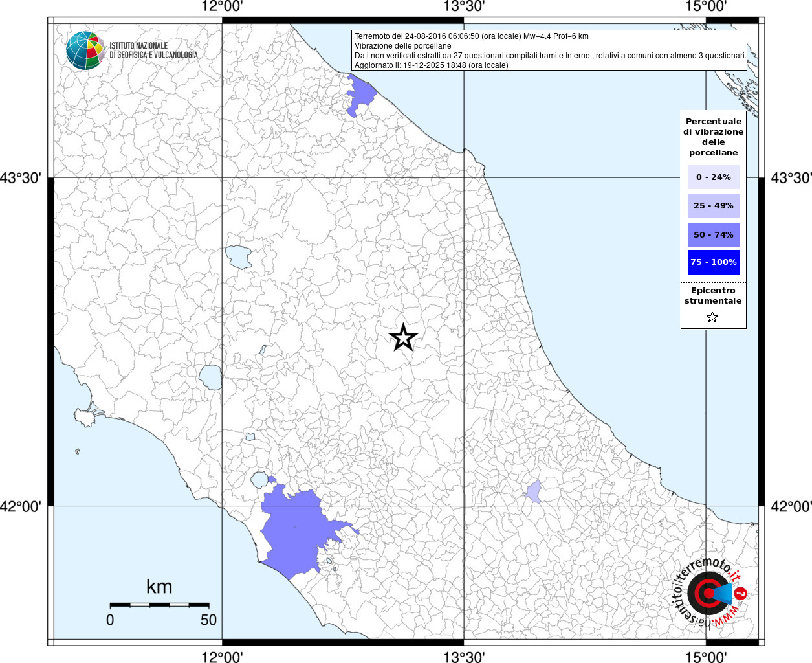Click 'Vibrazione delle porcellane' caption line
812x663 pixels.
tap(403, 46)
